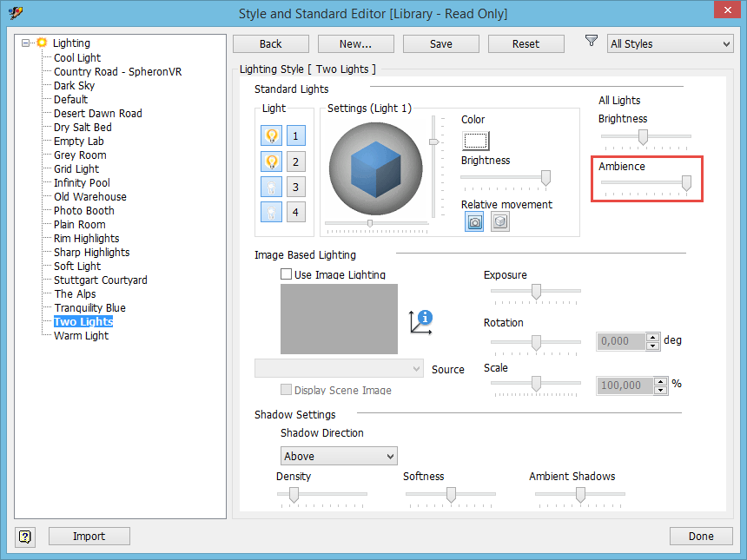Toggle Light 2 bulb on/off icon
This screenshot has height=560, width=747.
coord(272,161)
